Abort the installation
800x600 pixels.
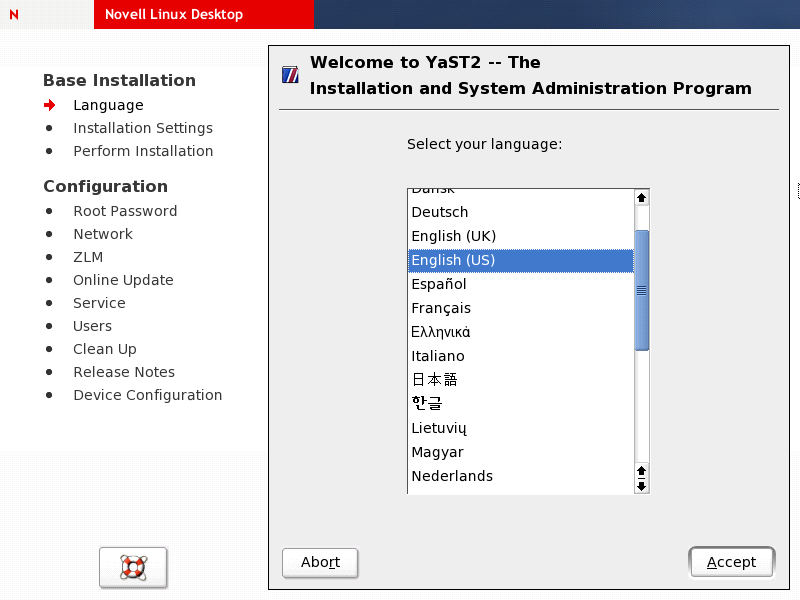coord(320,562)
